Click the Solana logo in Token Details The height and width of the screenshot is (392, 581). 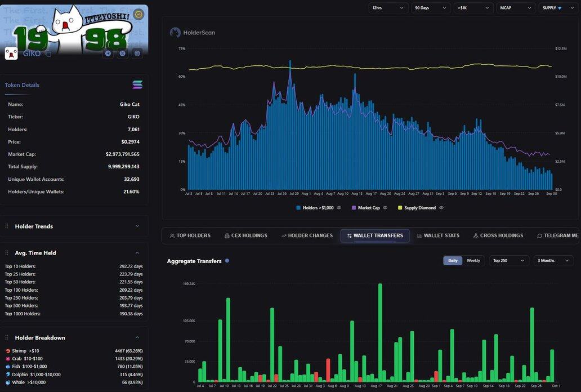click(x=137, y=85)
